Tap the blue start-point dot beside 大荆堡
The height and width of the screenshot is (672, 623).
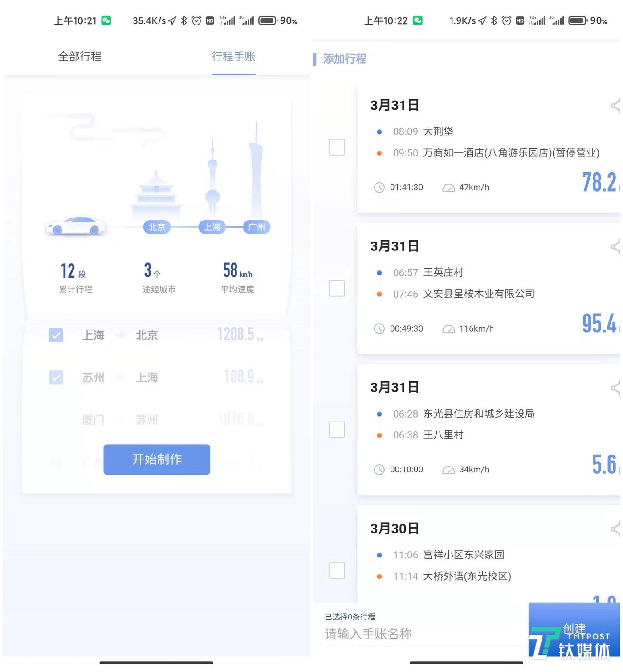[x=379, y=131]
